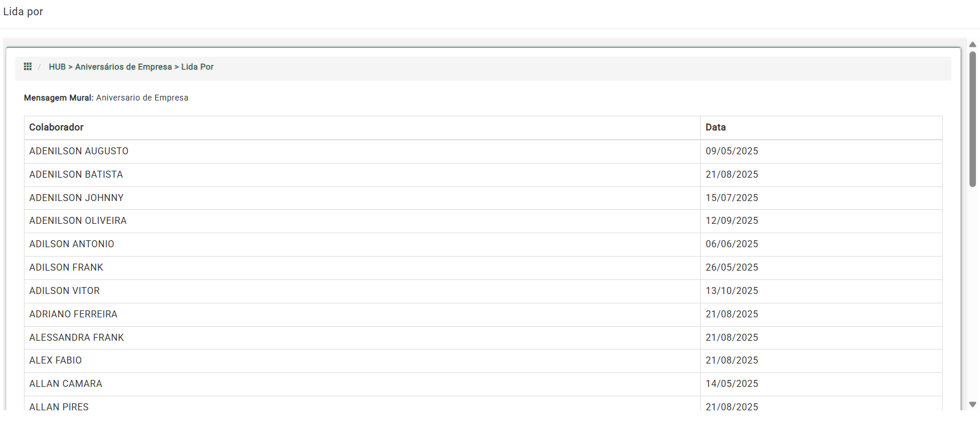Click the date 12/09/2025
This screenshot has width=980, height=422.
732,221
